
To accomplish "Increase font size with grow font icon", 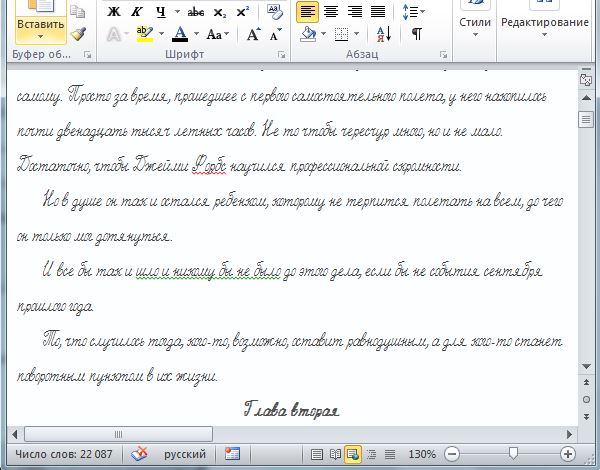I will tap(253, 34).
